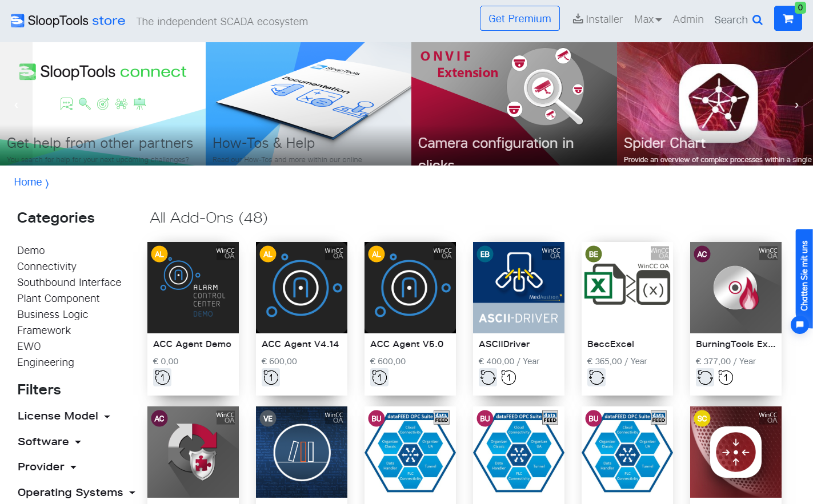Image resolution: width=813 pixels, height=504 pixels.
Task: Open the How-Tos & Help banner
Action: click(x=309, y=104)
